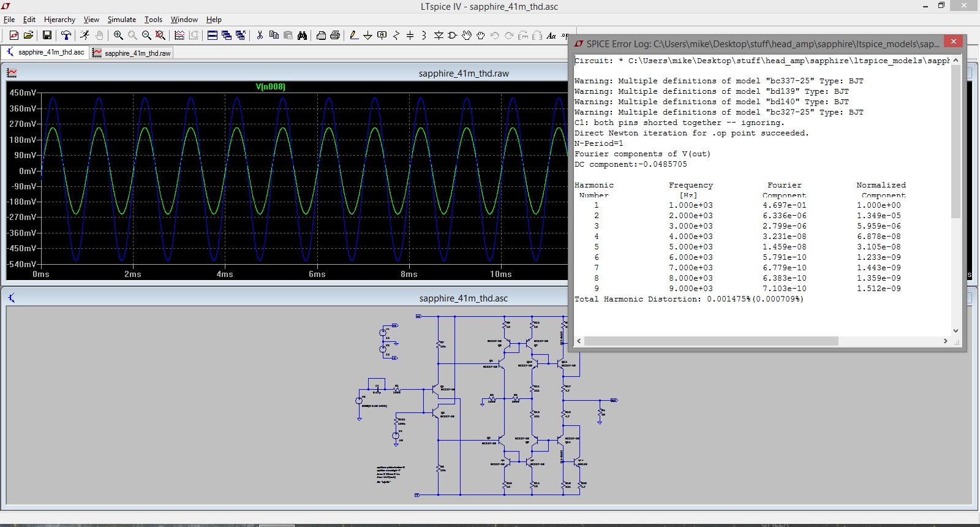
Task: Open the component gate symbol tool
Action: tap(453, 36)
